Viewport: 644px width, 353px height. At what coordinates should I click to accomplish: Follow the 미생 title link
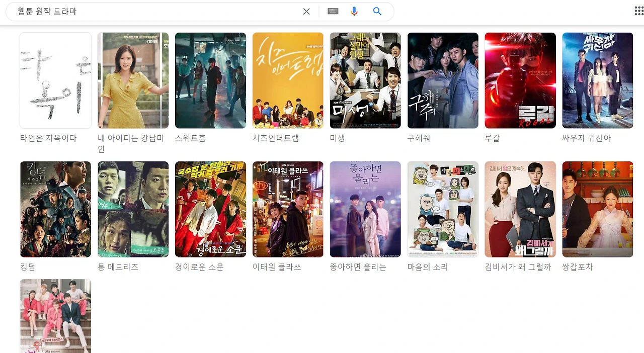click(x=338, y=138)
